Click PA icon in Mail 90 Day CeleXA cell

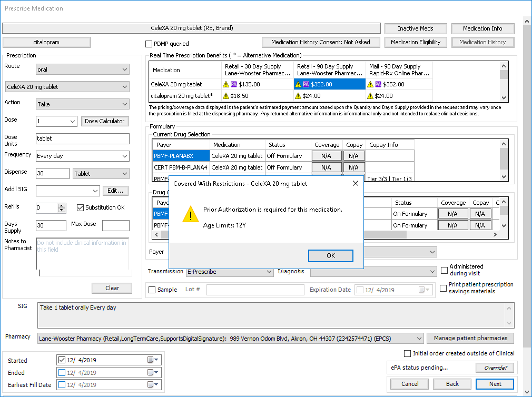378,84
